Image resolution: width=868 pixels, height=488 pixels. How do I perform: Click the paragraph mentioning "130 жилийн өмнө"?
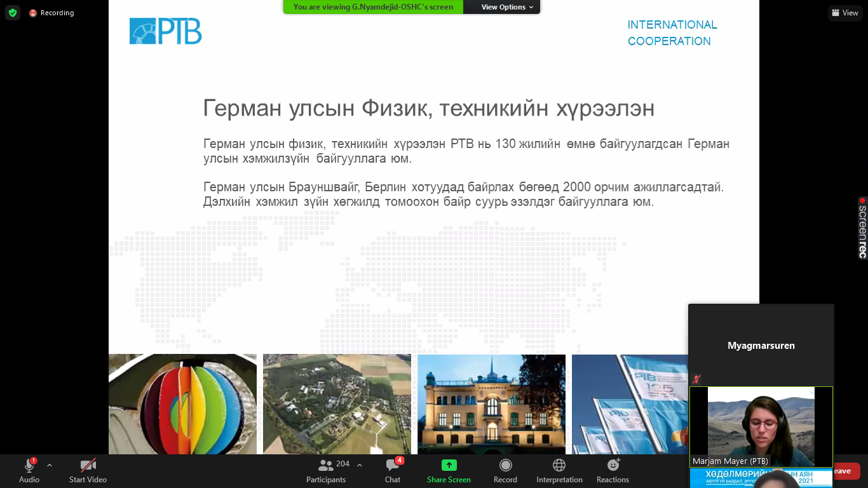click(x=466, y=151)
